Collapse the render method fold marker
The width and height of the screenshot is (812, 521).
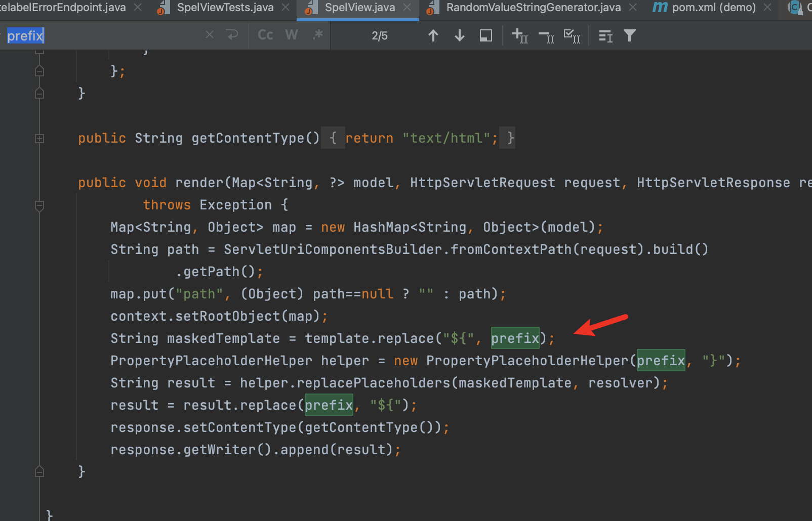(39, 205)
